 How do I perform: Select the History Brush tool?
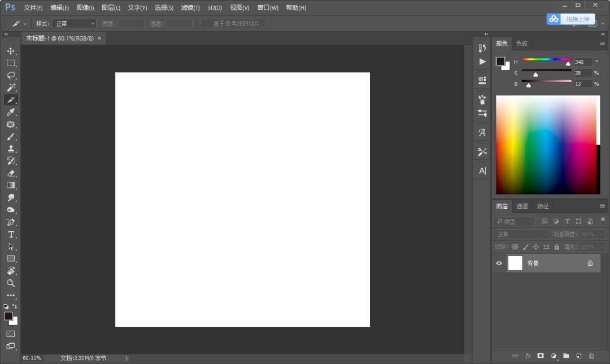point(11,161)
